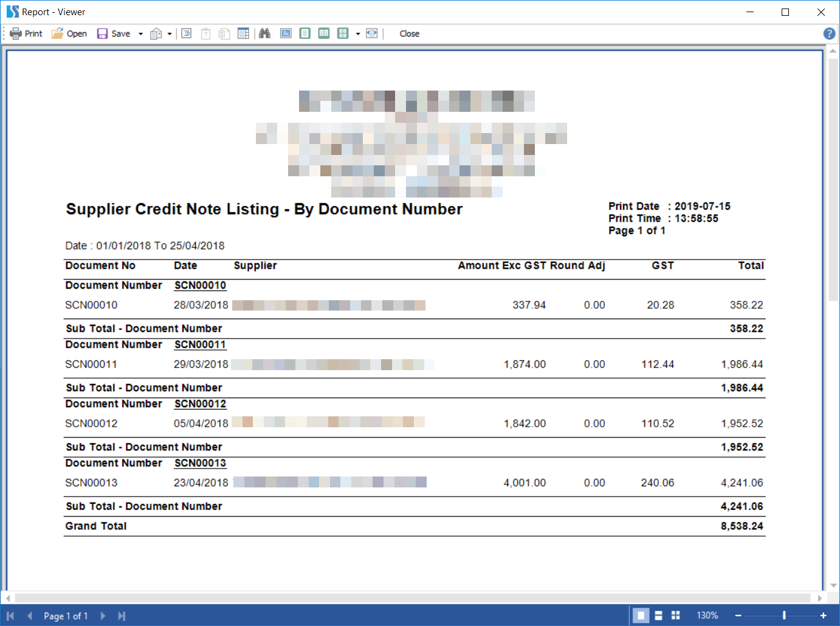The image size is (840, 626).
Task: Click the amount 1,874.00
Action: coord(525,365)
